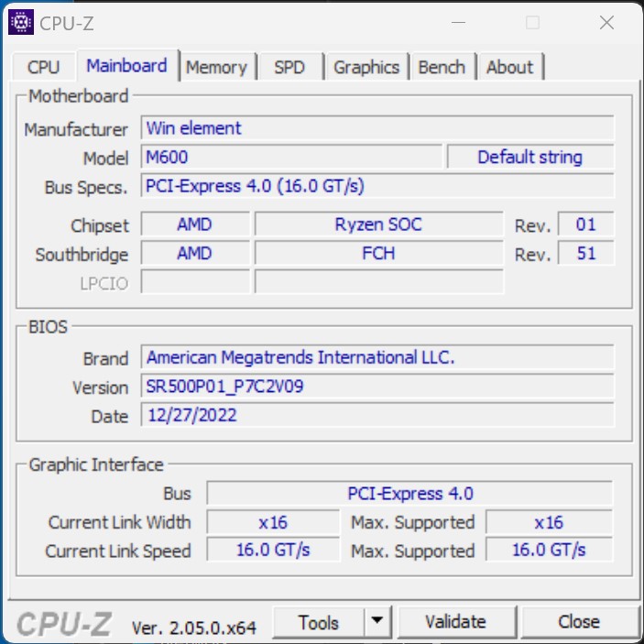The image size is (644, 644).
Task: Click Max. Supported link width 'x16' value
Action: click(549, 522)
